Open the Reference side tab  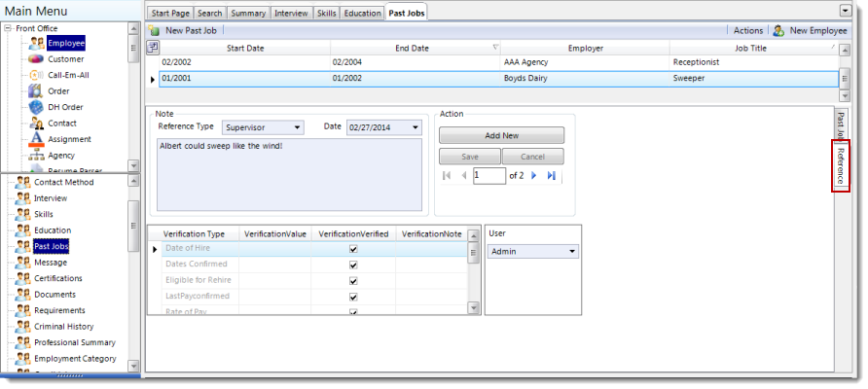pyautogui.click(x=840, y=165)
